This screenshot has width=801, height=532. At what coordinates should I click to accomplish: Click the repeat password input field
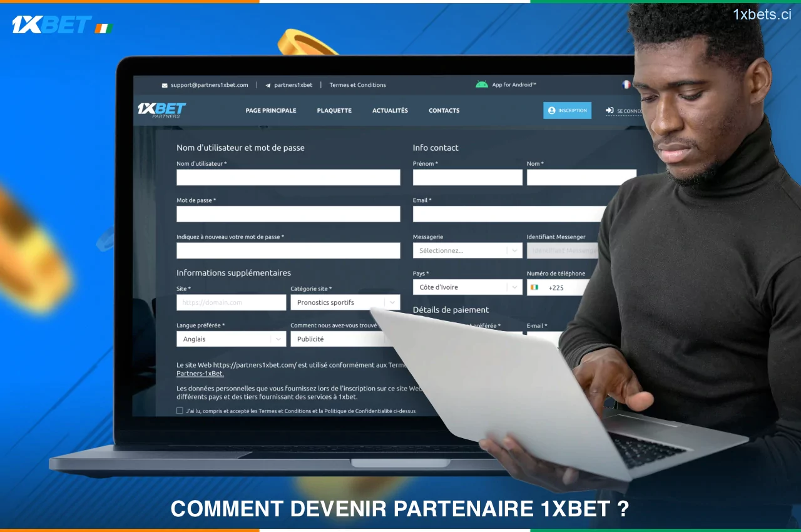[288, 250]
